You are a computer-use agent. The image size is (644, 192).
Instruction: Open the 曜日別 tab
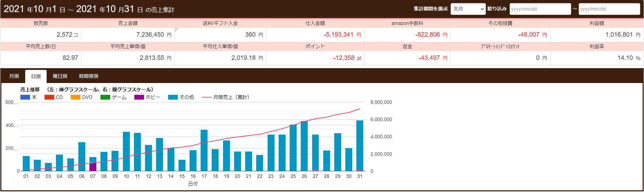[60, 76]
